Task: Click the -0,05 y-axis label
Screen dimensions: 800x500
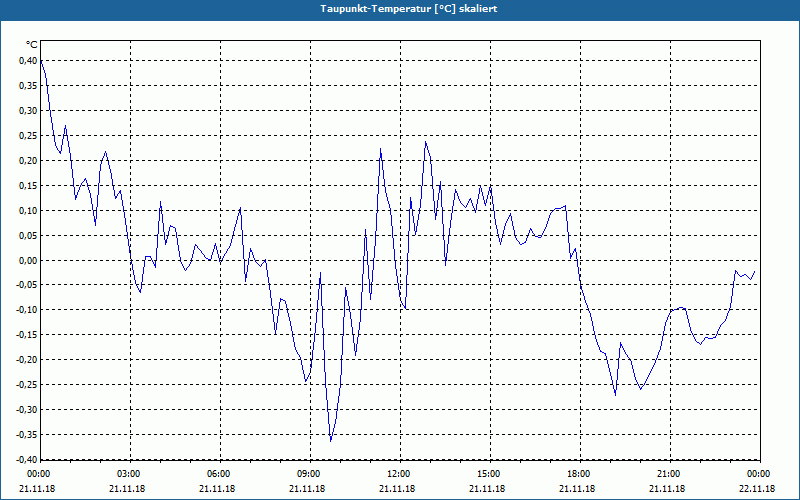Action: (x=27, y=285)
